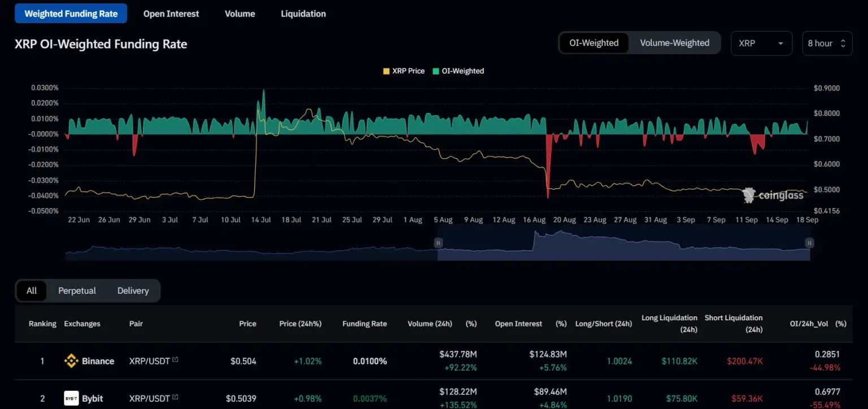868x409 pixels.
Task: Click the 14 Jul date axis label
Action: 261,220
